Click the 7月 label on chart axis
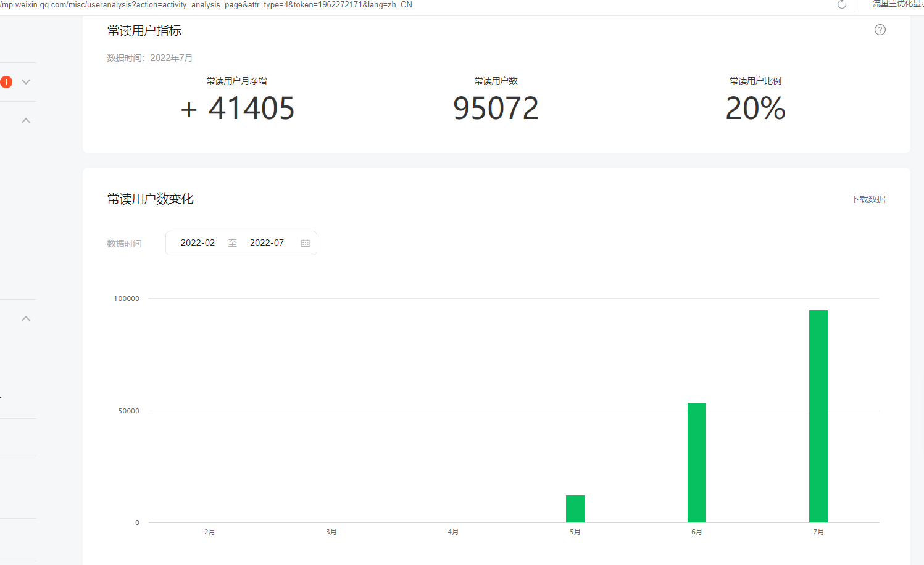924x565 pixels. [x=818, y=532]
